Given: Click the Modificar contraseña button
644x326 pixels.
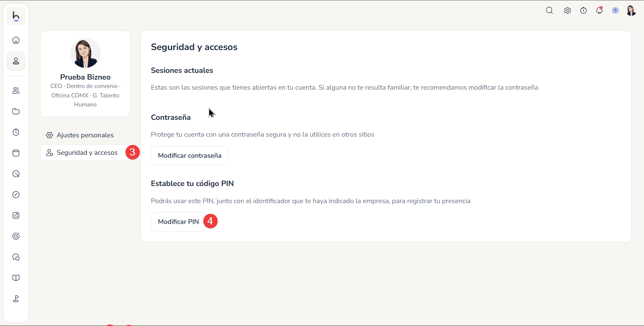Looking at the screenshot, I should 190,155.
